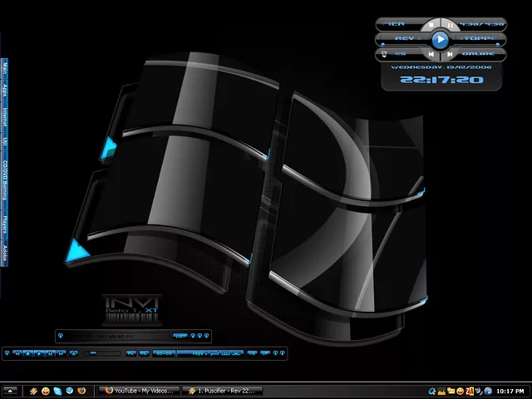Viewport: 532px width, 399px height.
Task: Click the ZoneAlarm icon in the system tray
Action: (470, 391)
